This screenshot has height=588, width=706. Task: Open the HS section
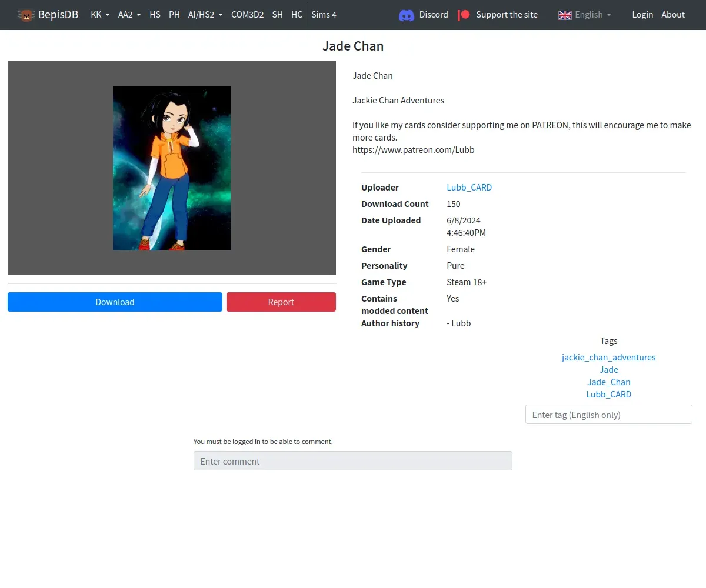coord(155,15)
